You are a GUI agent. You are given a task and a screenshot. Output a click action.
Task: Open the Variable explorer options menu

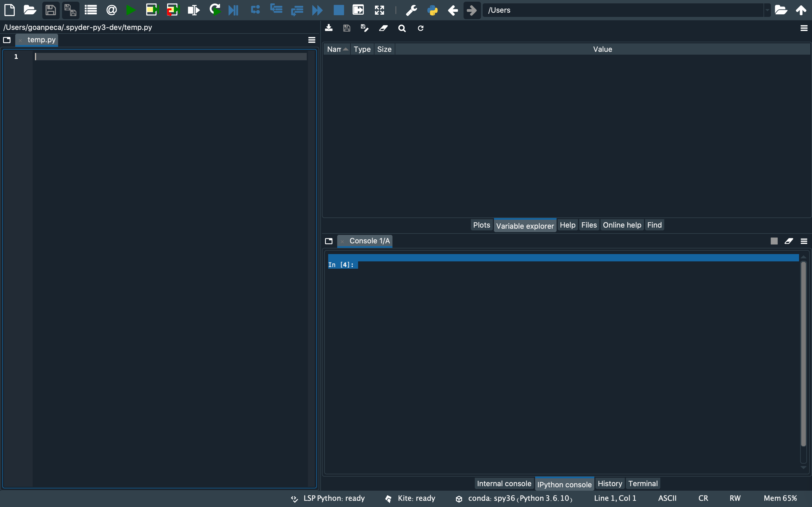click(x=804, y=28)
